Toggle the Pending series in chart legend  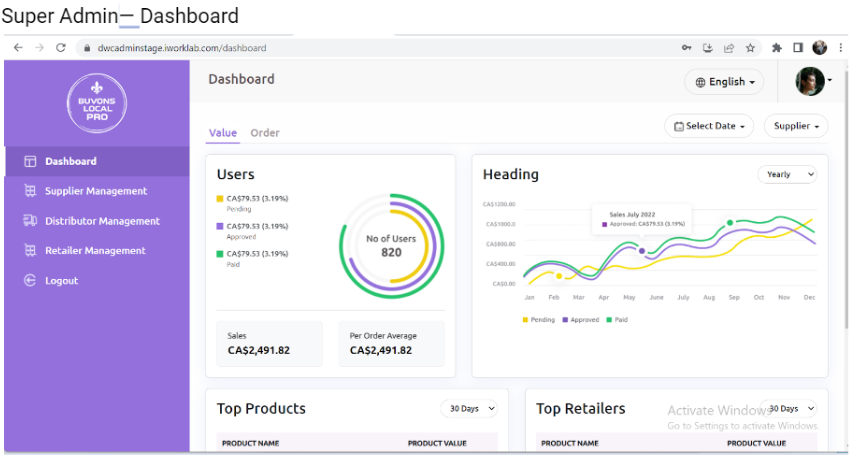coord(540,320)
